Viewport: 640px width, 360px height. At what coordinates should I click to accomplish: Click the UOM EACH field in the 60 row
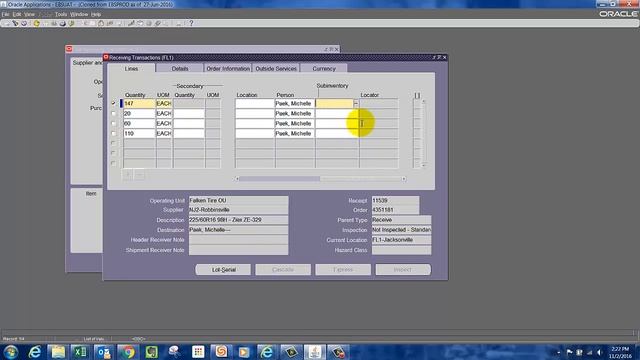164,123
